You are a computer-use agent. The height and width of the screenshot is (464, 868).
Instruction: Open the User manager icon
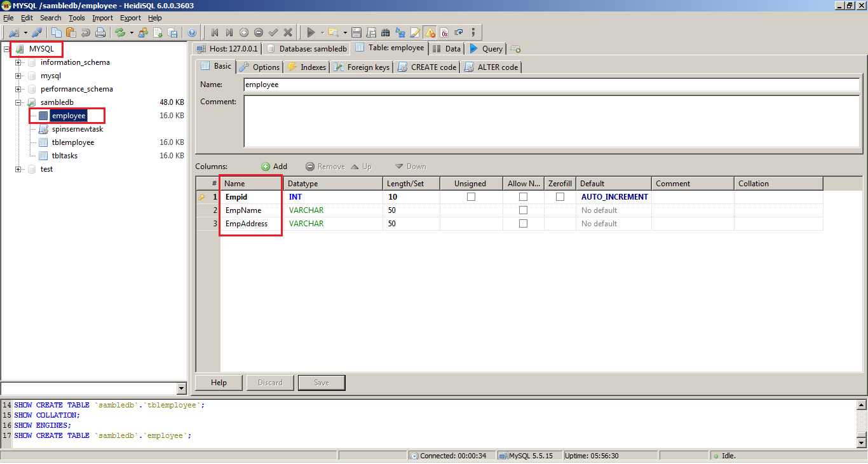(x=143, y=32)
